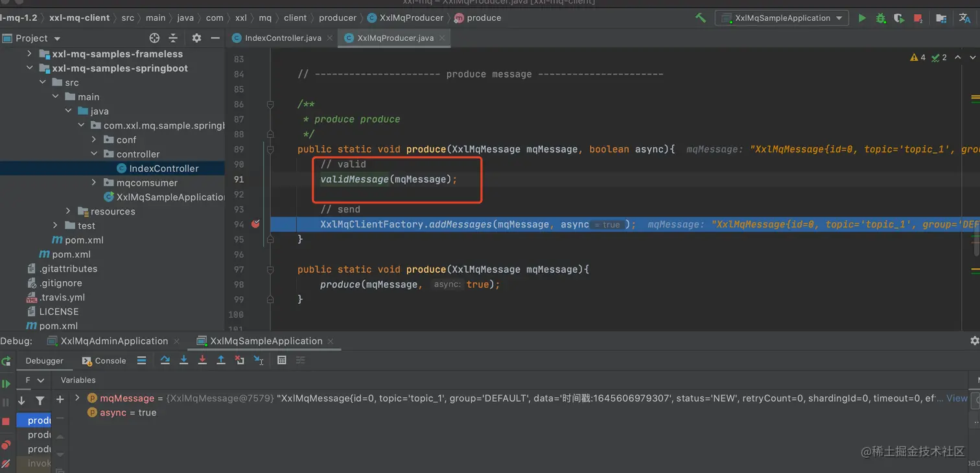The width and height of the screenshot is (980, 473).
Task: Collapse the xxl-mq-samples-springboot folder
Action: 29,68
